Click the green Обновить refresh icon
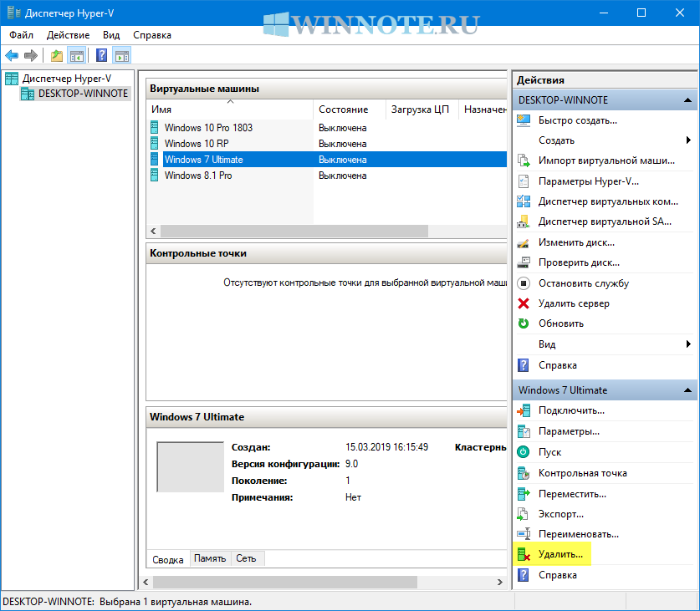Screen dimensions: 700x611 [x=524, y=323]
